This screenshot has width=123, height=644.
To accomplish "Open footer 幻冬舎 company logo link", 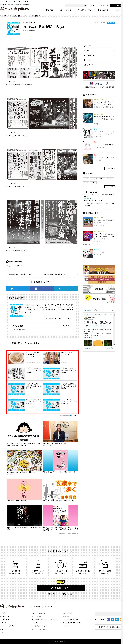I will coord(108,627).
